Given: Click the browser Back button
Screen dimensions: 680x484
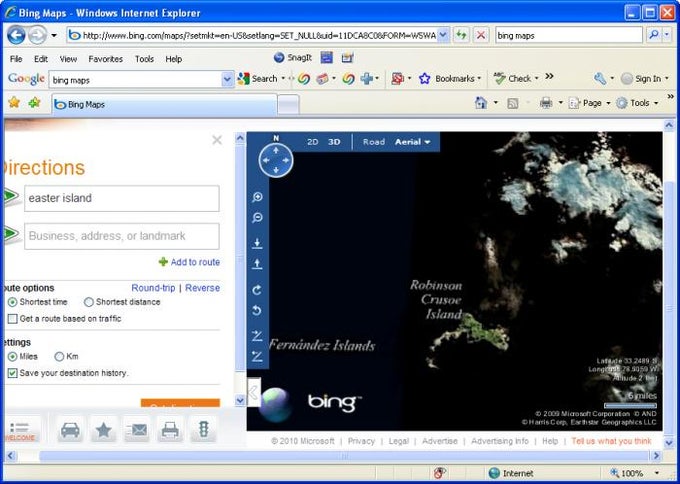Looking at the screenshot, I should click(16, 35).
